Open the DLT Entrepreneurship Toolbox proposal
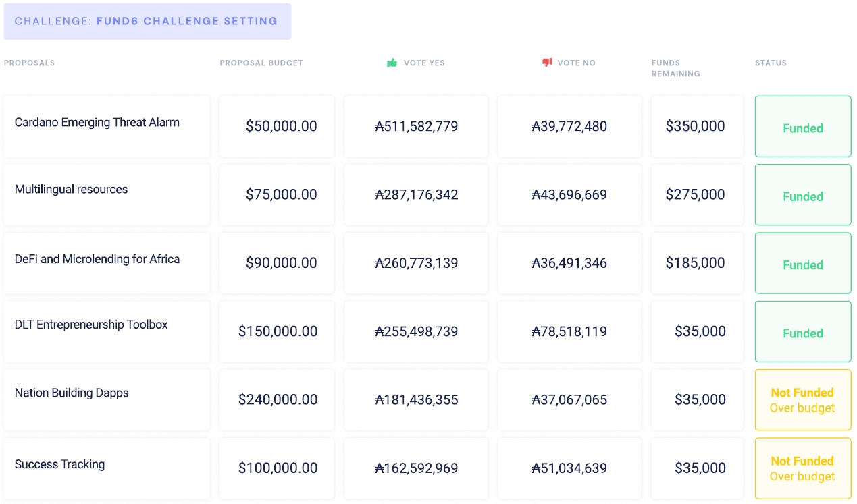Viewport: 857px width, 504px height. tap(91, 325)
